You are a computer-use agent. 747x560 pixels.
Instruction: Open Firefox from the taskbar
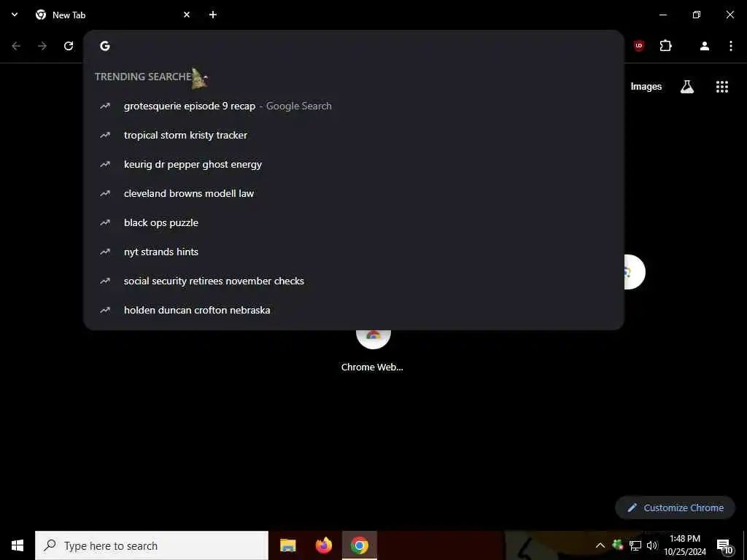point(324,545)
